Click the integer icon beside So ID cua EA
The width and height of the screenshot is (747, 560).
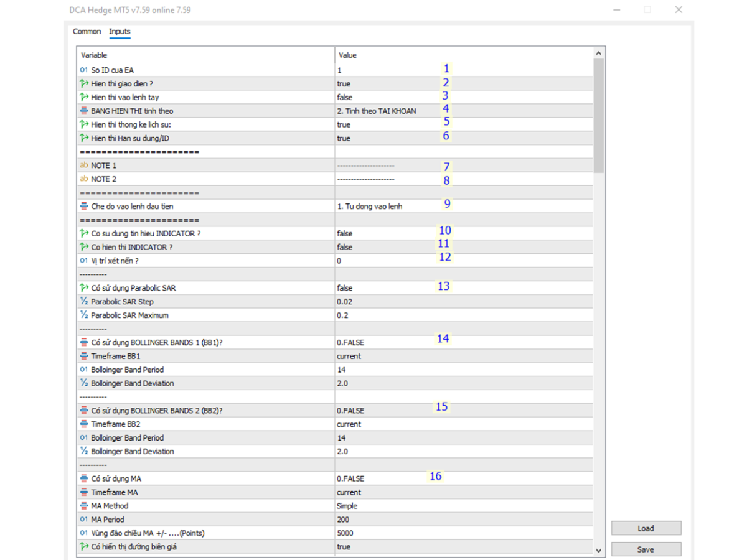tap(84, 70)
